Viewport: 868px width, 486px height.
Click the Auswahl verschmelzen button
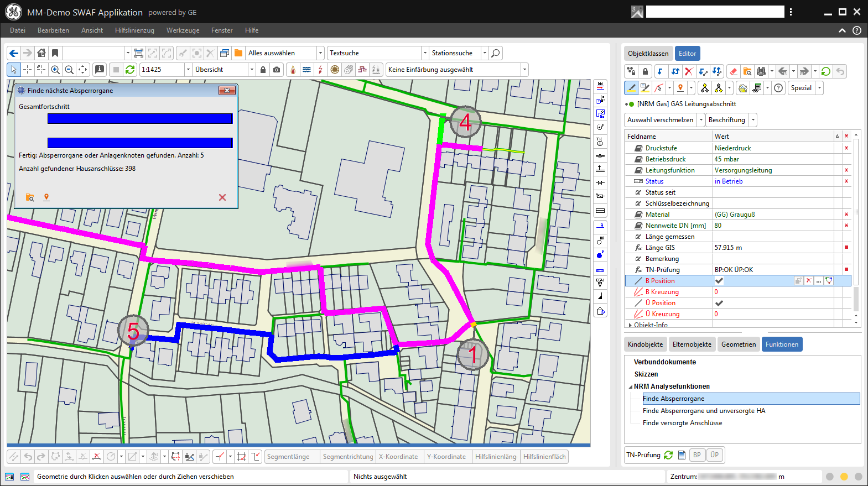coord(660,120)
